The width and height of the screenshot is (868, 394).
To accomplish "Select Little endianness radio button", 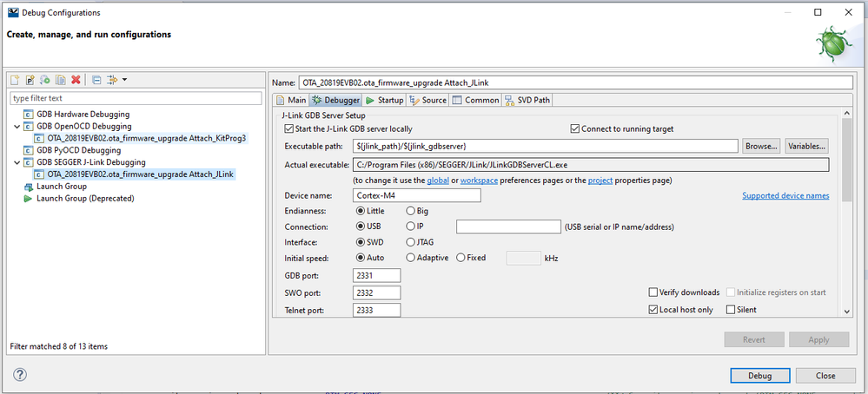I will [x=361, y=211].
